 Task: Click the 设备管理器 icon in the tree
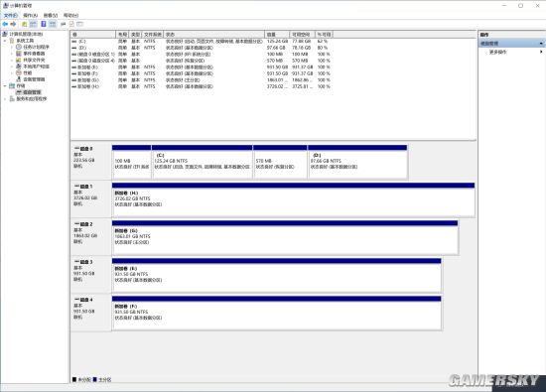[x=19, y=79]
